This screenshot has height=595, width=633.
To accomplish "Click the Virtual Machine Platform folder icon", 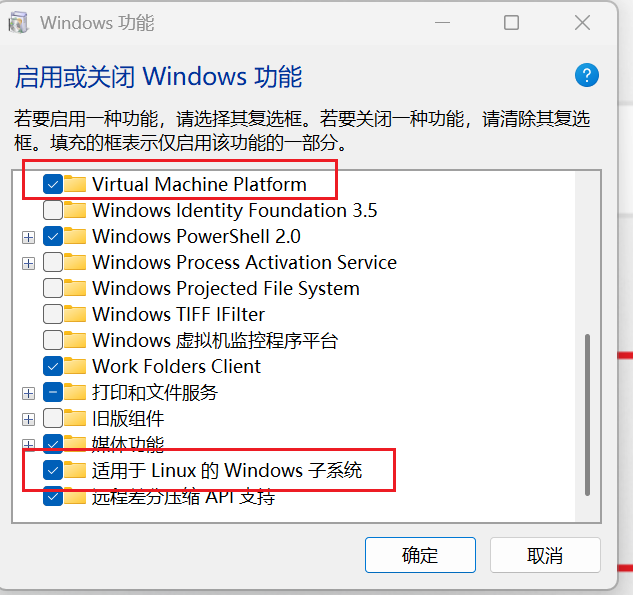I will click(x=76, y=184).
